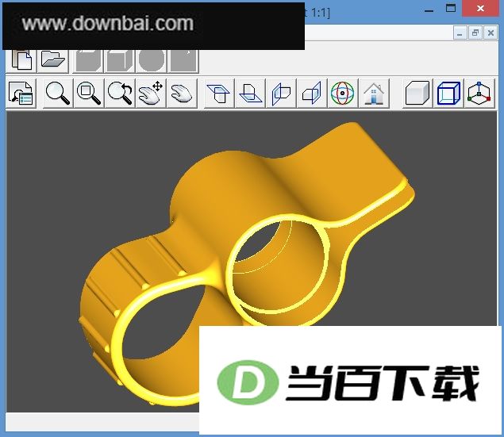
Task: Enable wireframe cube display
Action: 448,94
